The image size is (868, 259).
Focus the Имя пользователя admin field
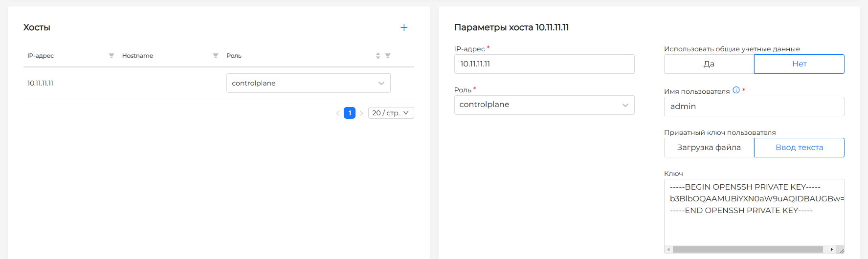tap(754, 107)
